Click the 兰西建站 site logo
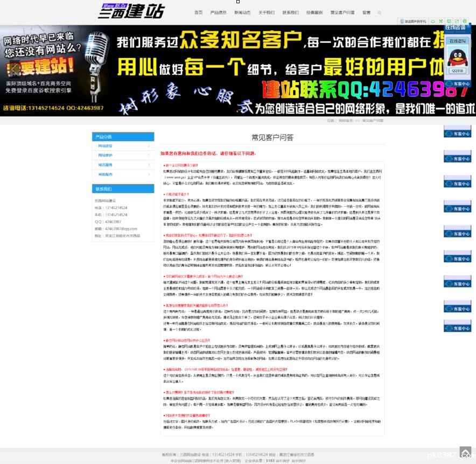This screenshot has height=464, width=476. (131, 11)
